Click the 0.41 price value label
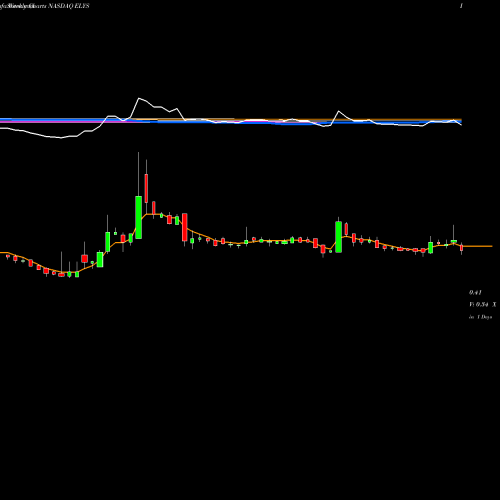This screenshot has width=500, height=500. tap(475, 293)
